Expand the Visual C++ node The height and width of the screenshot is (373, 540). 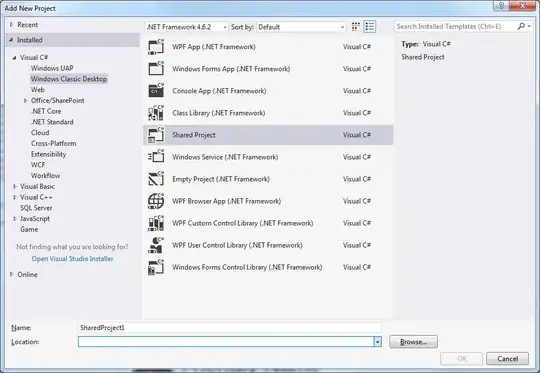[14, 197]
